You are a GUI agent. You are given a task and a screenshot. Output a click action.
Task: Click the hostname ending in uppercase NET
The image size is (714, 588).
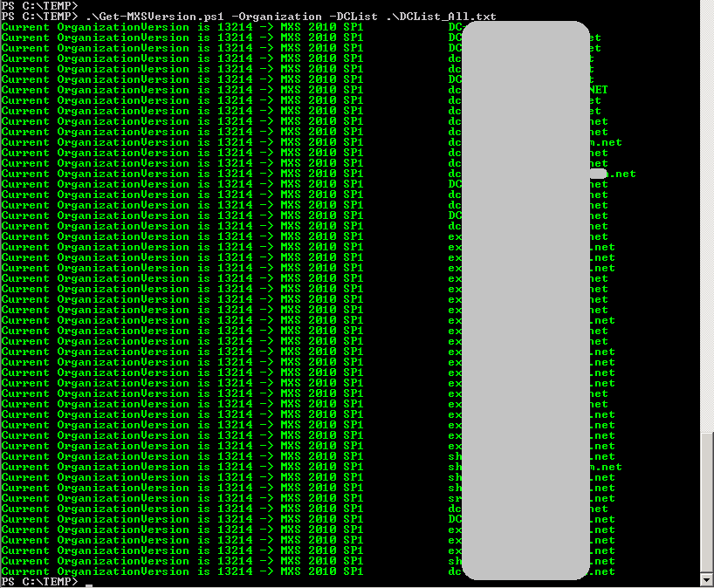(x=528, y=90)
